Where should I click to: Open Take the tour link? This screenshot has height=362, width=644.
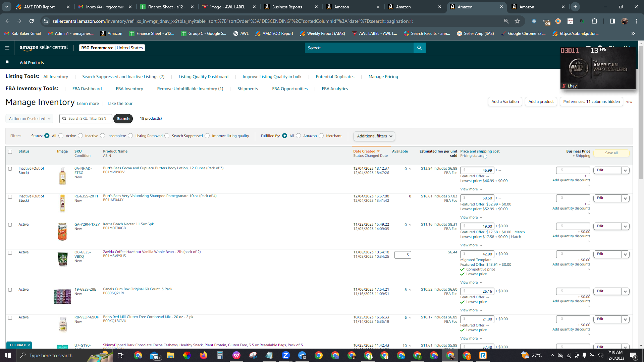pyautogui.click(x=120, y=103)
